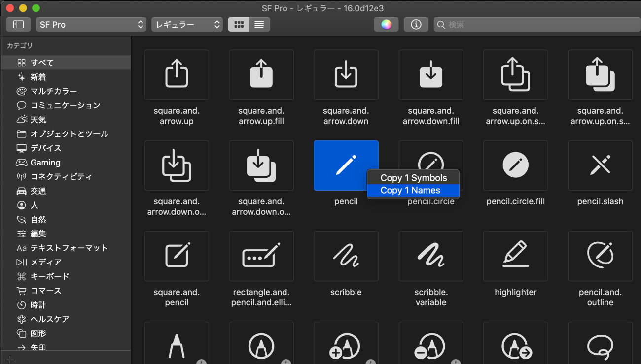Select the 編集 category

click(x=66, y=234)
